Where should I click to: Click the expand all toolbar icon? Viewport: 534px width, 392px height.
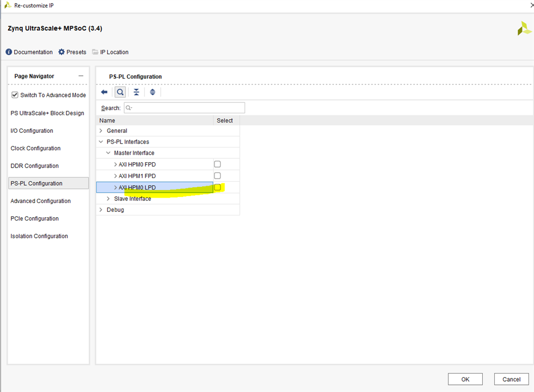click(x=153, y=92)
